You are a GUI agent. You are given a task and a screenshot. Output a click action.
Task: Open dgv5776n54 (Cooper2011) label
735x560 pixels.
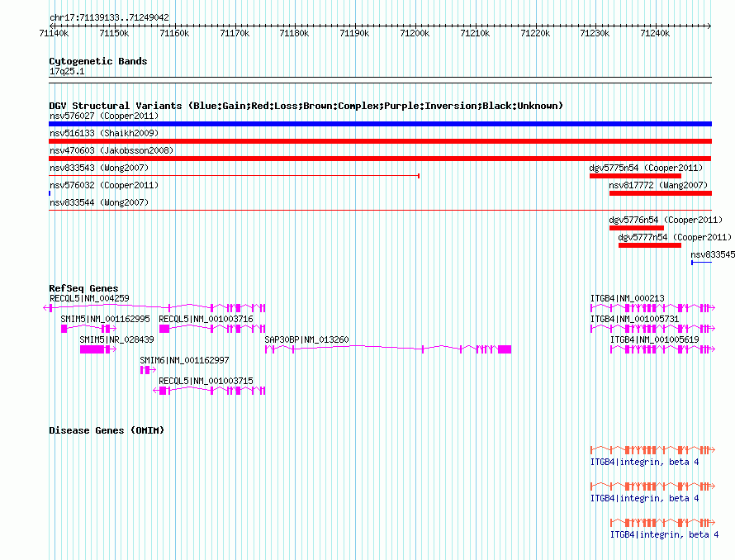click(666, 220)
